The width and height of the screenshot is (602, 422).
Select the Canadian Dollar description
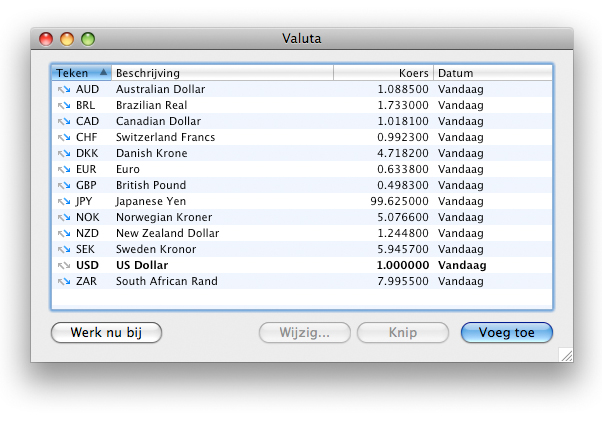coord(158,121)
